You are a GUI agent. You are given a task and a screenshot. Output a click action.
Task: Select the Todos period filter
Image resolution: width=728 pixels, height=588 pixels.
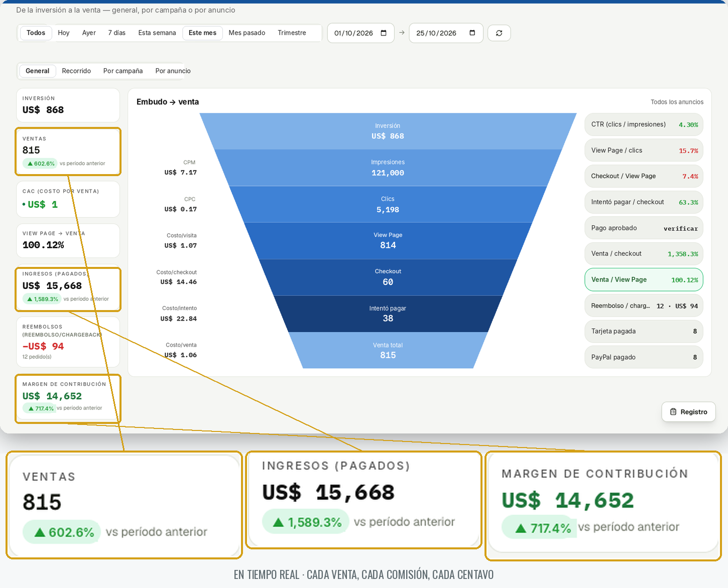[36, 33]
